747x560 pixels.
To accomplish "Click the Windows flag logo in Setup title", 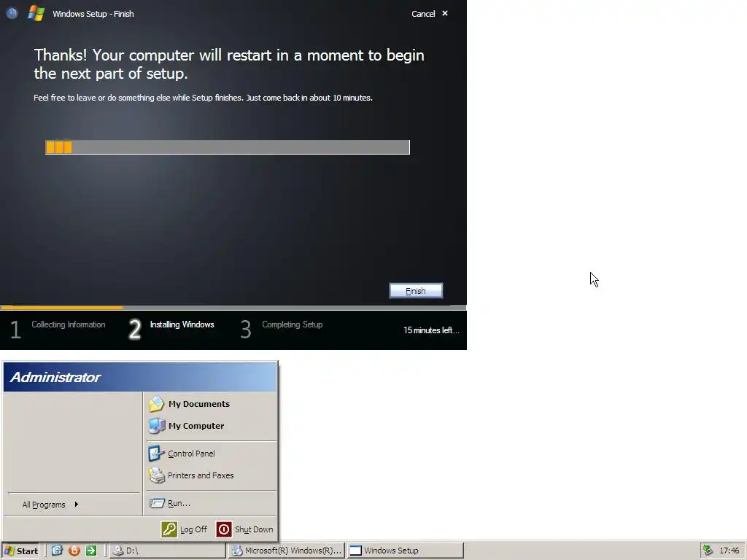I will (x=36, y=13).
